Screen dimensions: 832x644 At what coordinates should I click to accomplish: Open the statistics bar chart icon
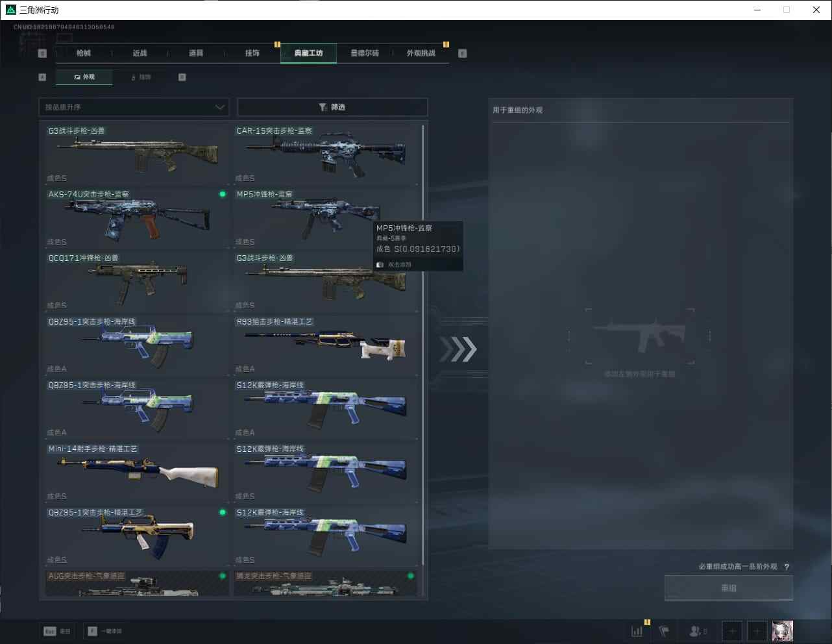637,631
